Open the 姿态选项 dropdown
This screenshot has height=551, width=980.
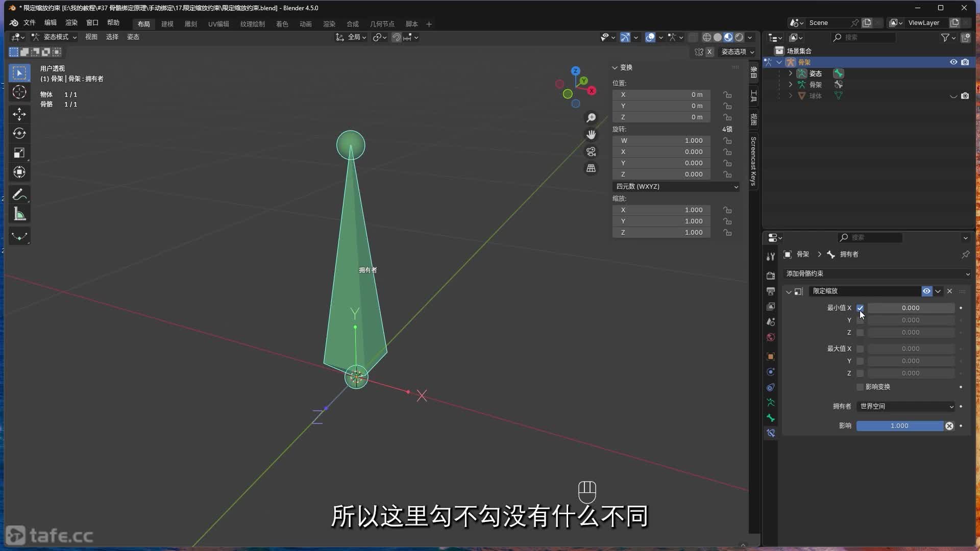click(737, 52)
